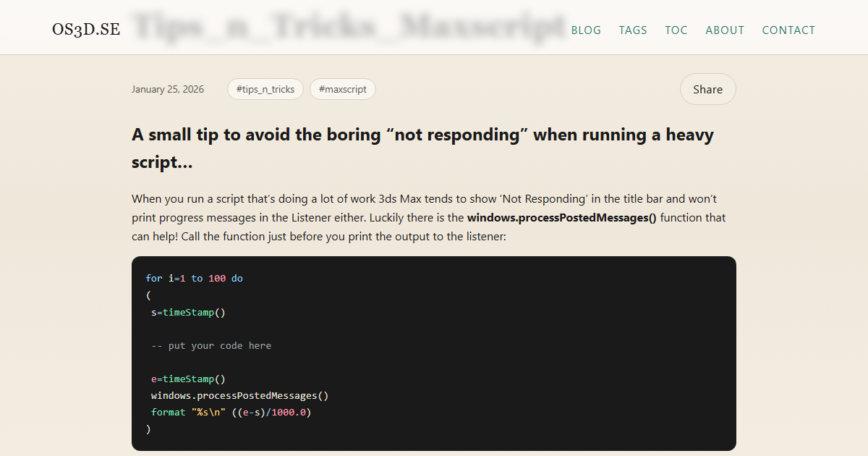Click the timeStamp() call in the code
This screenshot has height=456, width=868.
(188, 312)
